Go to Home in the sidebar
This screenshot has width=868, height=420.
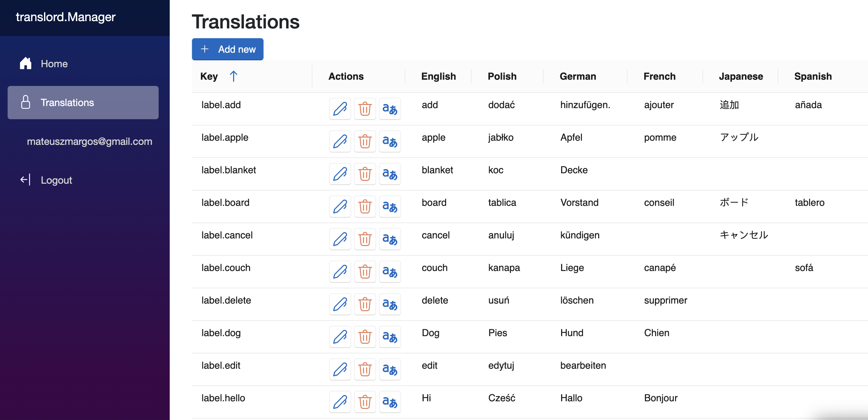(x=54, y=64)
